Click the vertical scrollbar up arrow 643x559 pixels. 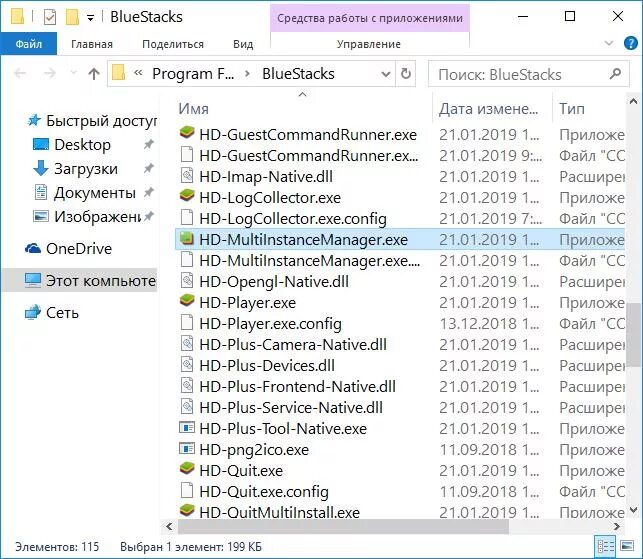pyautogui.click(x=633, y=101)
